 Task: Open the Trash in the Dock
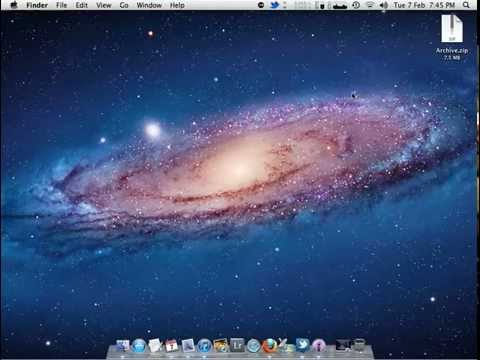coord(359,345)
